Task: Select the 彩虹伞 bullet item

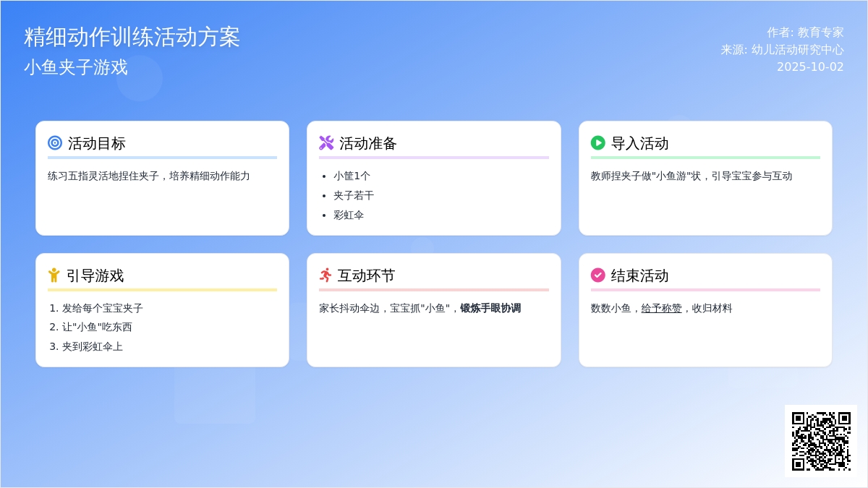Action: pos(349,215)
